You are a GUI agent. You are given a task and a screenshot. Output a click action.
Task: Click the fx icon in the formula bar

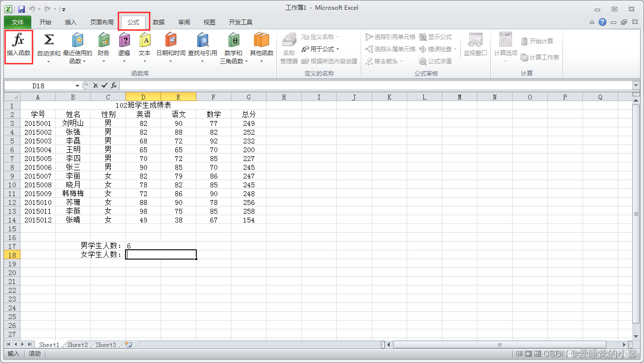(114, 85)
